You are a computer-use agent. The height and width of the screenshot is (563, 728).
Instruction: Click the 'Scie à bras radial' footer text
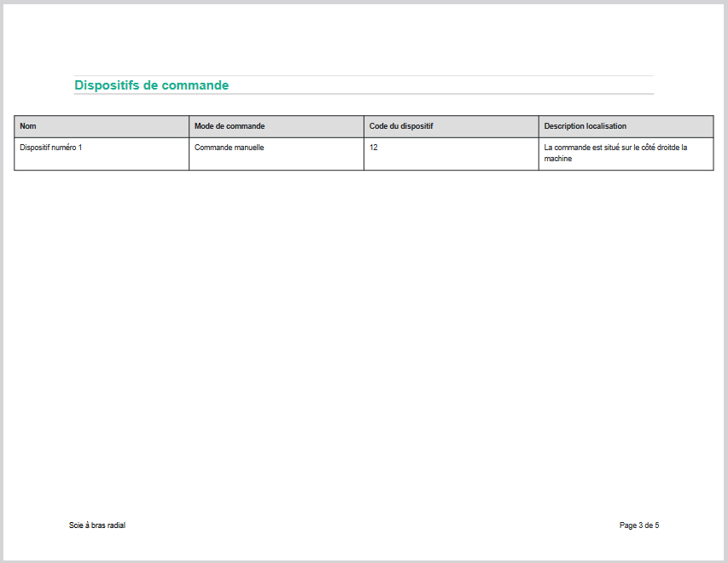pos(97,525)
